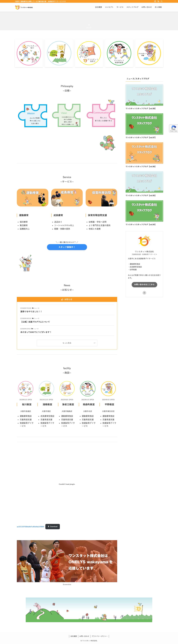The height and width of the screenshot is (644, 178).
Task: Open the Instagram icon in sidebar profile card
Action: click(144, 293)
